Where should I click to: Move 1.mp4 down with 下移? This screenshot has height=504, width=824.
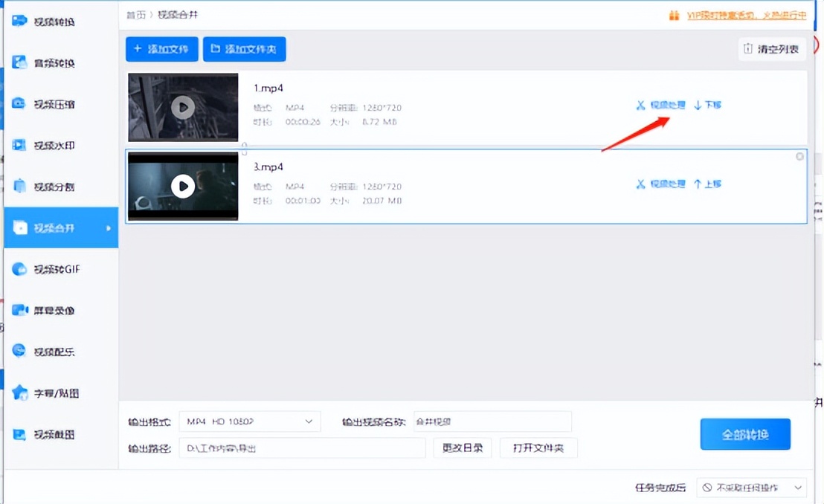pos(707,105)
